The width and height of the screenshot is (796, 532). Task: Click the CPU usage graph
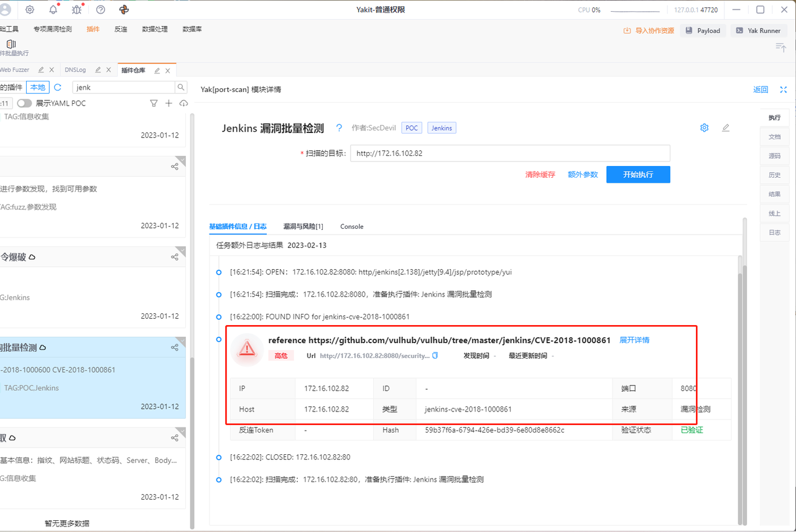coord(635,10)
